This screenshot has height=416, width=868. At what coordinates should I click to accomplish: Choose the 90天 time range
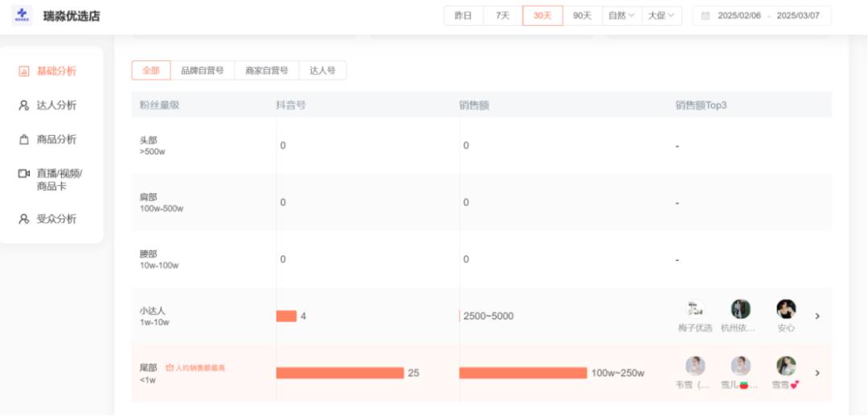(x=582, y=16)
